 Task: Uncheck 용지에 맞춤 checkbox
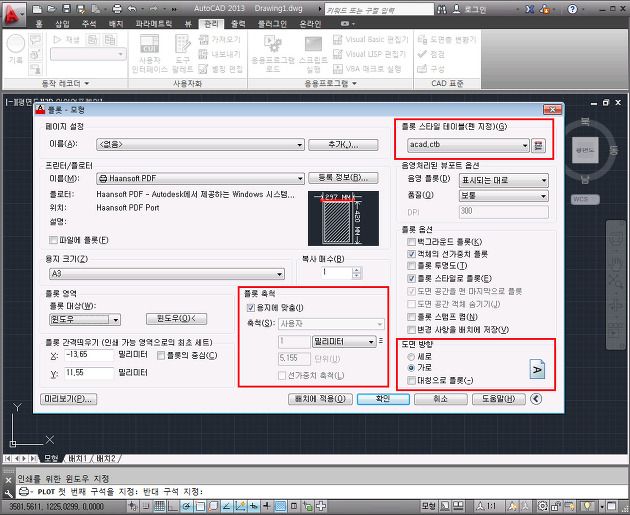[251, 308]
